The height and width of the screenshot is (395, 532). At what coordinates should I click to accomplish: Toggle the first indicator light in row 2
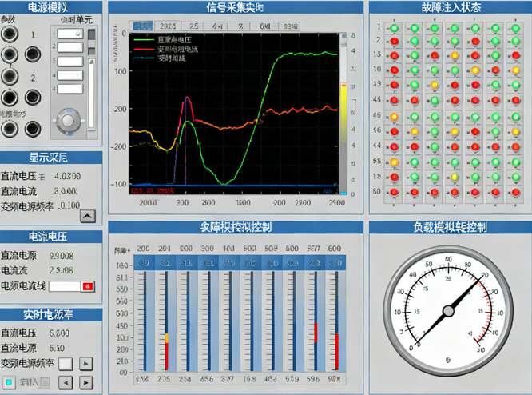click(394, 41)
